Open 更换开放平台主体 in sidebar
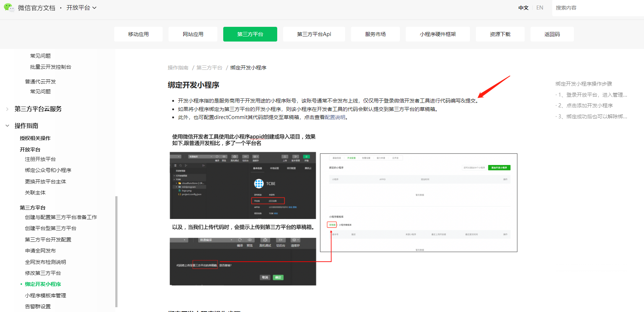 click(46, 182)
